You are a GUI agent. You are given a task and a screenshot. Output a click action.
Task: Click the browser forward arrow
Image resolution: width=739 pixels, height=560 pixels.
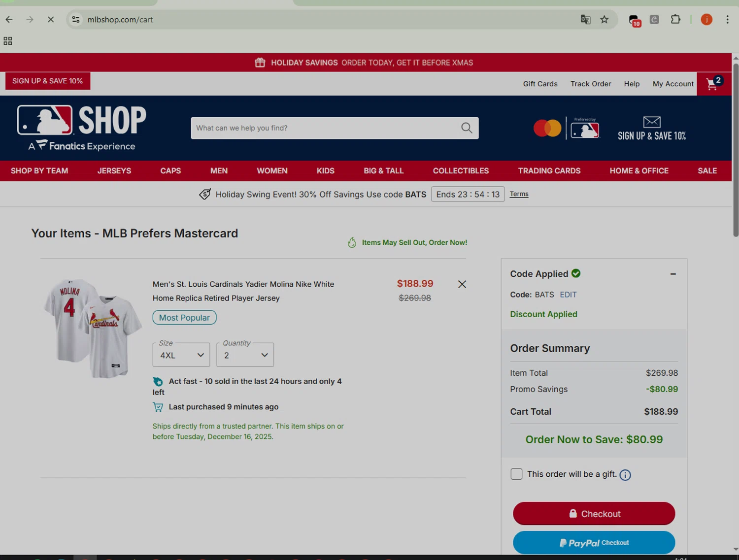[x=30, y=20]
